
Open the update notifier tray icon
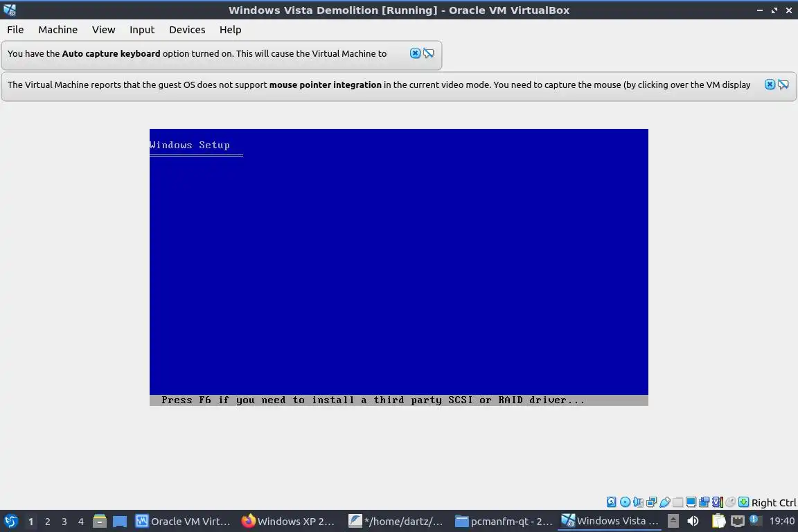(756, 520)
